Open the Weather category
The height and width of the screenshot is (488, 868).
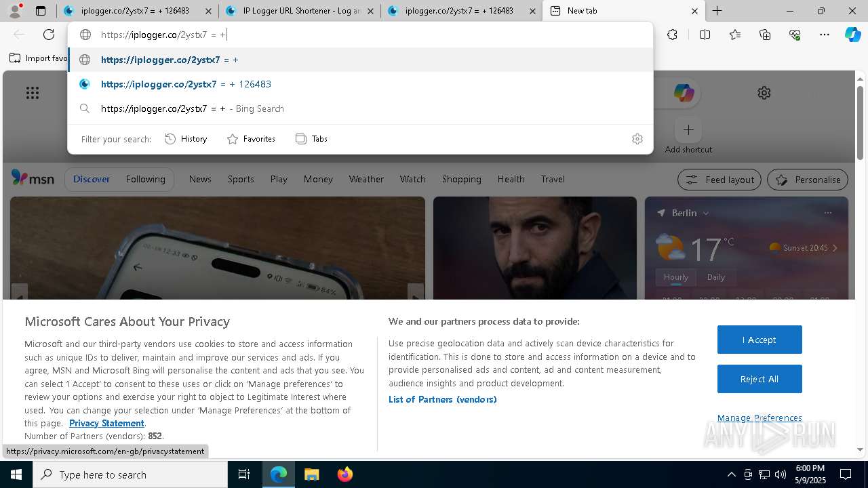tap(366, 179)
